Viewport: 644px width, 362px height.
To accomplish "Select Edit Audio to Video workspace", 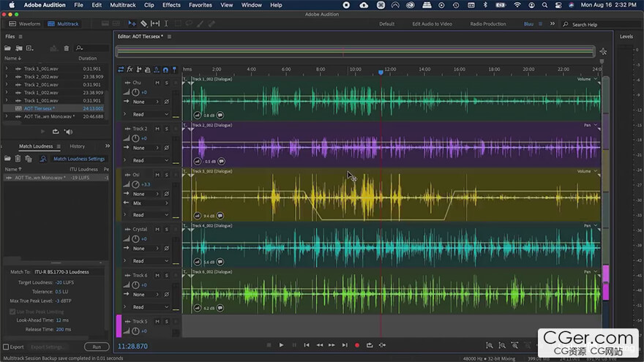I will 432,24.
